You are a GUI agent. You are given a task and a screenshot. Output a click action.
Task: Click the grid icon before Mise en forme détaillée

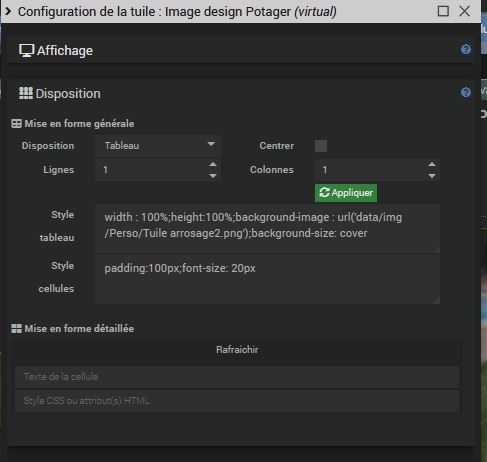click(x=16, y=329)
